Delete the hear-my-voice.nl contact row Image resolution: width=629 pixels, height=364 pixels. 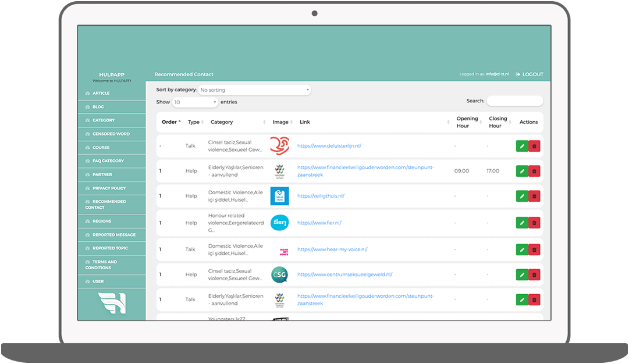click(x=534, y=250)
